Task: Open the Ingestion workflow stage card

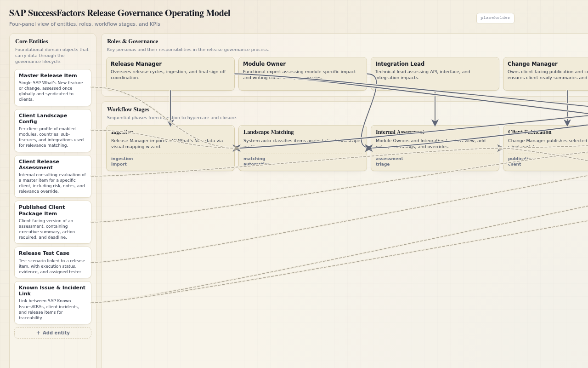Action: click(170, 148)
